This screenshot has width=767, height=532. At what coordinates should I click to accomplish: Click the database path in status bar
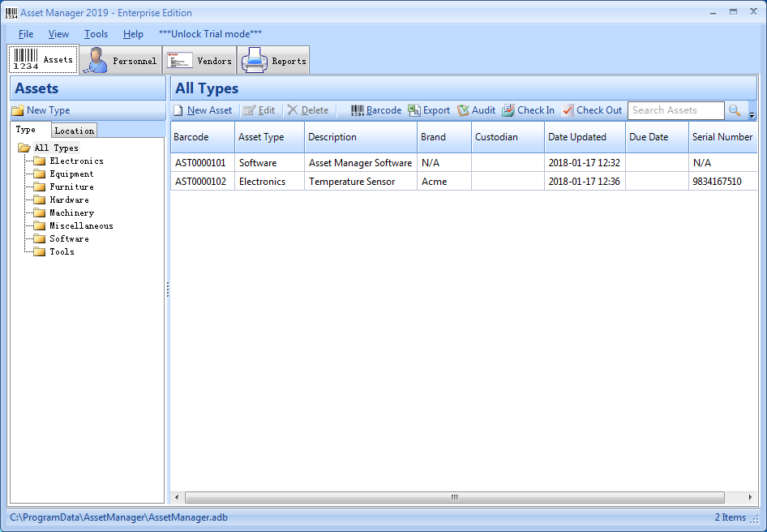coord(119,517)
